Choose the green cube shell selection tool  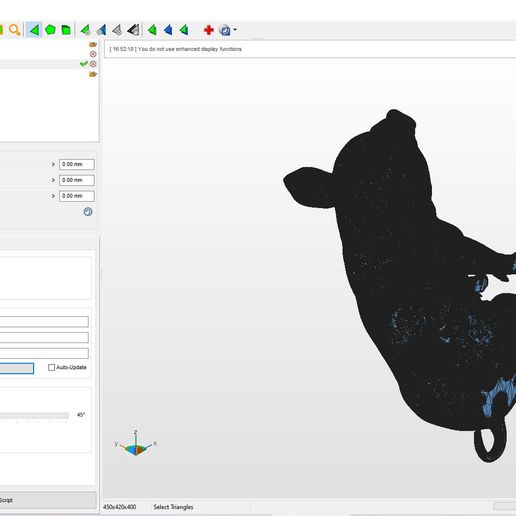[x=66, y=30]
